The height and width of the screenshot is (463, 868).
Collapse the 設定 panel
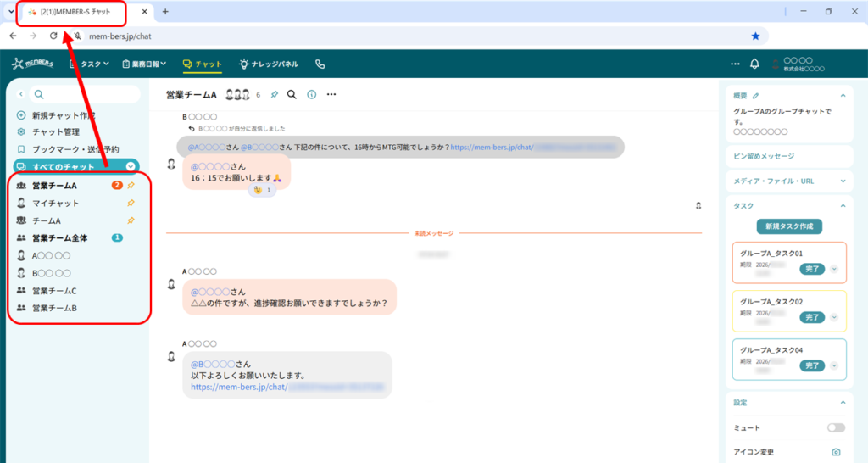(x=843, y=403)
